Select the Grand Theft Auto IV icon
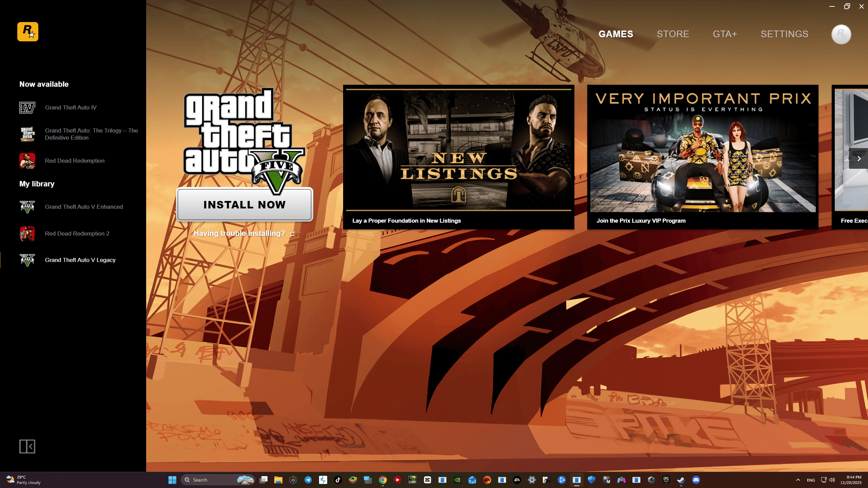 (x=27, y=107)
